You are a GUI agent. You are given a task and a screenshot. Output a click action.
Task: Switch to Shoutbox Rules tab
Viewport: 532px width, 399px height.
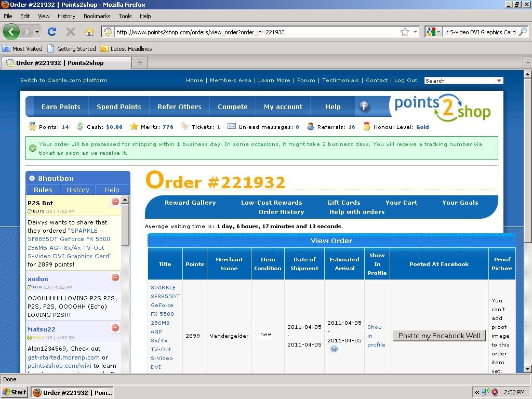pos(43,190)
